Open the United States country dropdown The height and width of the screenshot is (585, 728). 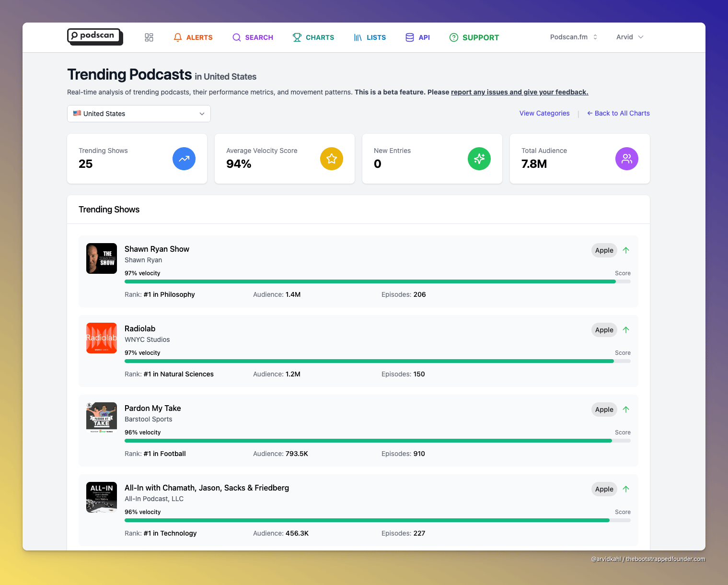click(139, 114)
